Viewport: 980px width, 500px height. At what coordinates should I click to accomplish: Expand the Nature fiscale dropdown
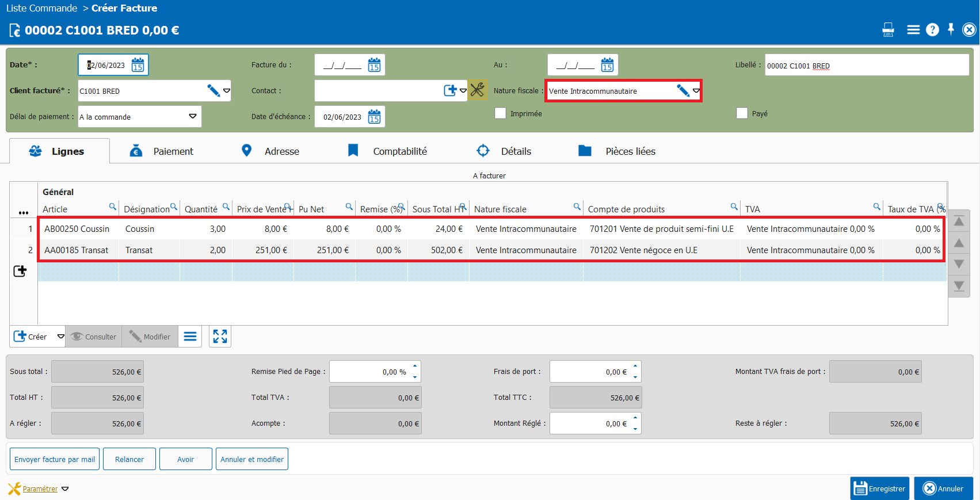click(696, 91)
